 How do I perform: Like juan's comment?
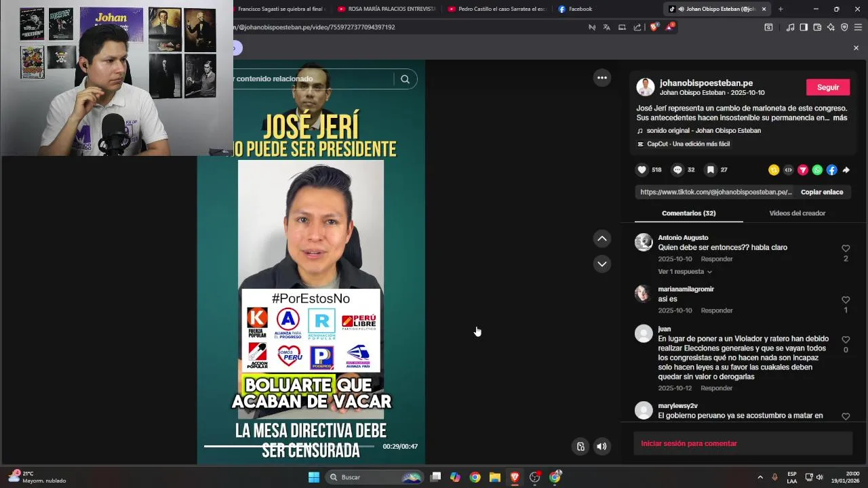coord(846,340)
